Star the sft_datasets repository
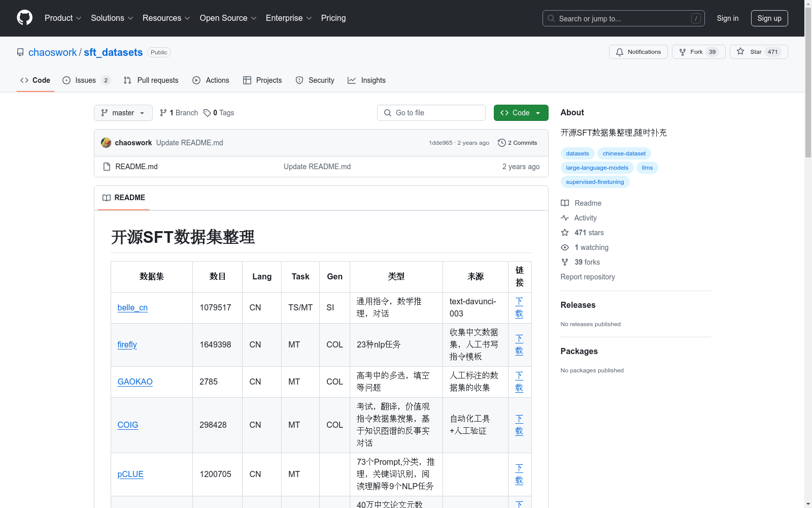812x508 pixels. click(758, 52)
